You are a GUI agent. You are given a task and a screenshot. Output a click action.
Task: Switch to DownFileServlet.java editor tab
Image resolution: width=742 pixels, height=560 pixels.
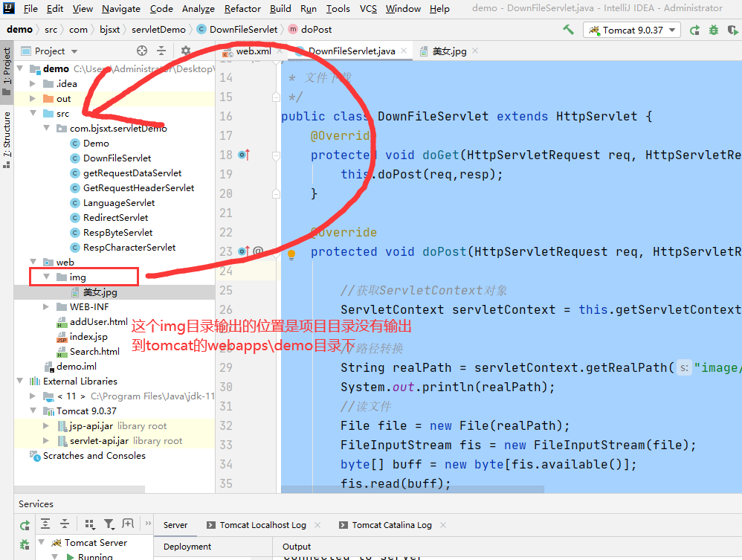pyautogui.click(x=351, y=51)
